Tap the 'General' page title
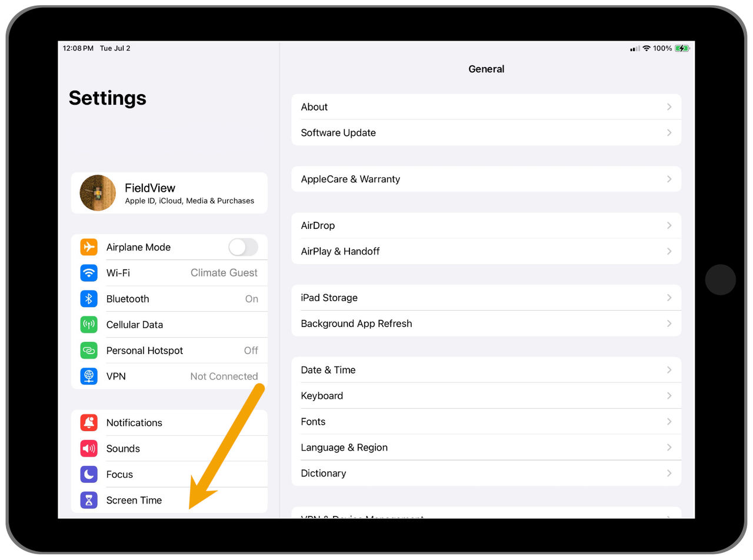This screenshot has width=753, height=560. click(487, 69)
